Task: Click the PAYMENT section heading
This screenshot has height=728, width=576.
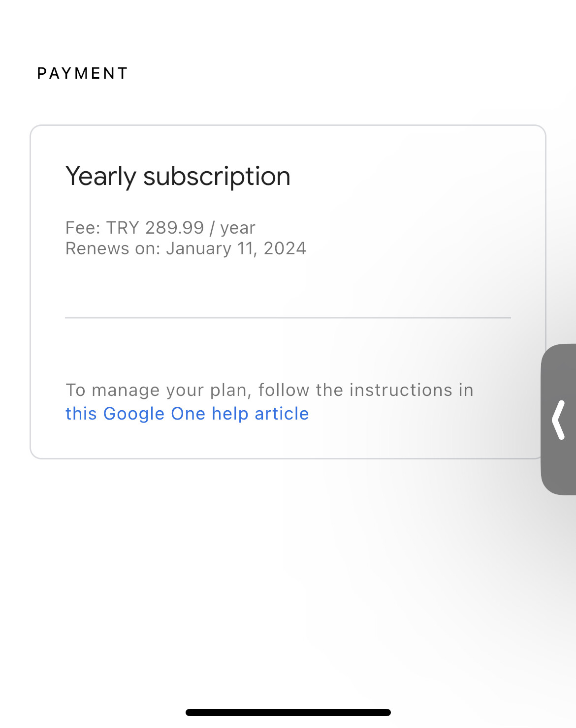Action: click(x=82, y=73)
